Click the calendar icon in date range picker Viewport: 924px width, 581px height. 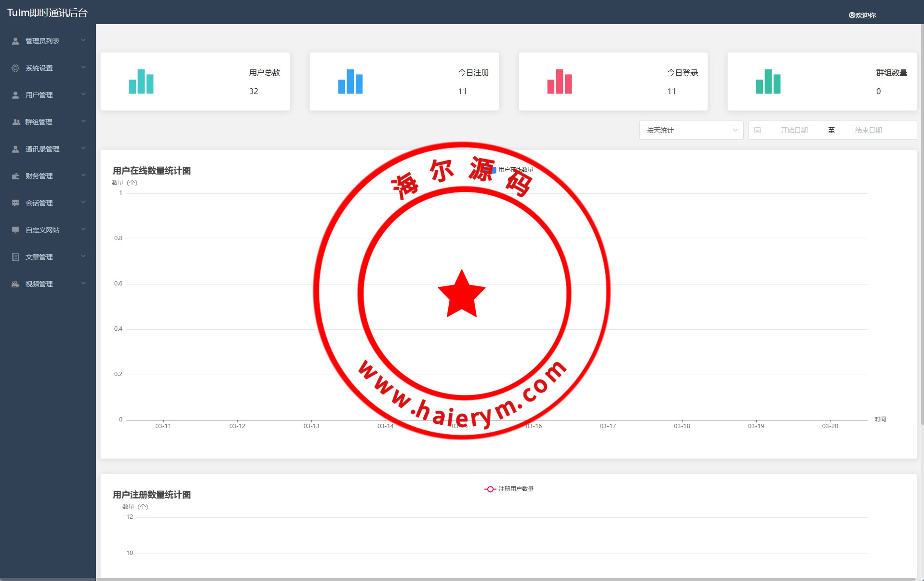(757, 130)
